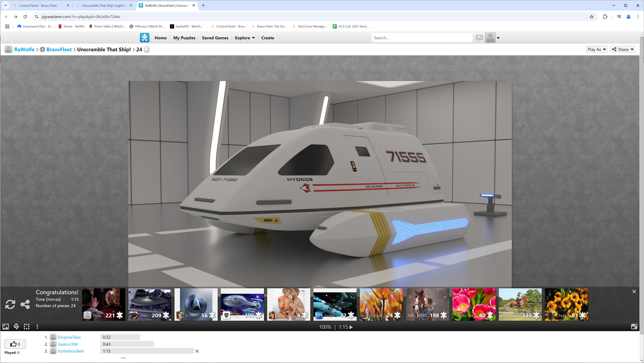Image resolution: width=644 pixels, height=363 pixels.
Task: View site information icon in address bar
Action: 37,17
